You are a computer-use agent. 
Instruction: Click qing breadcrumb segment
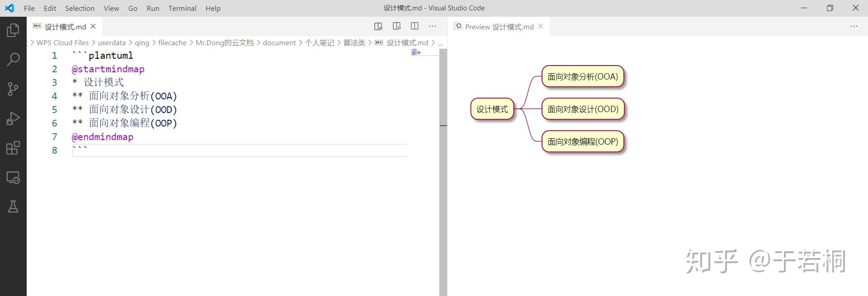[x=142, y=42]
